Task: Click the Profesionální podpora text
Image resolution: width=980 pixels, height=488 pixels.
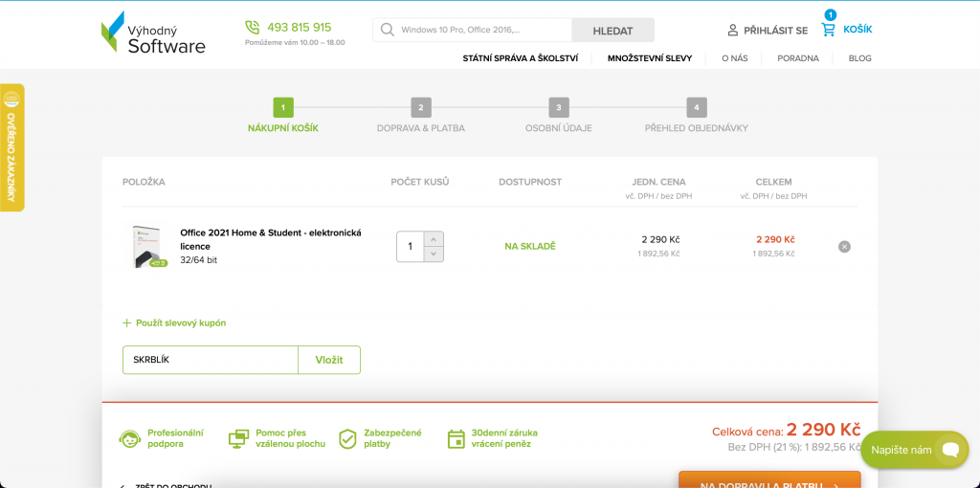Action: 176,438
